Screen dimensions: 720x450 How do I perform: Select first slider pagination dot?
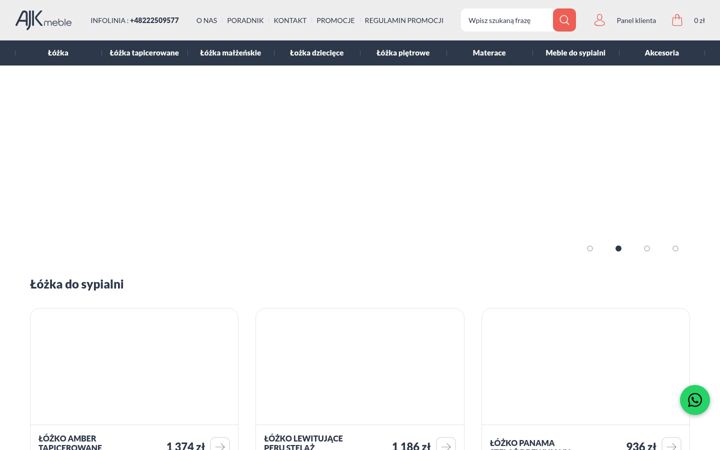pos(590,248)
